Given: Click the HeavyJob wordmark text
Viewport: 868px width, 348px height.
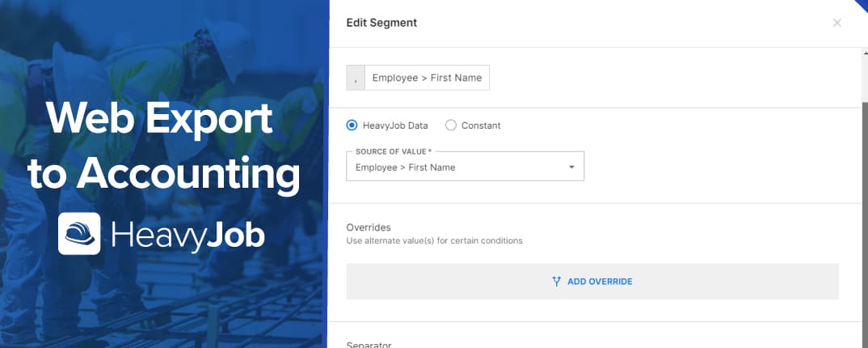Looking at the screenshot, I should (x=188, y=235).
